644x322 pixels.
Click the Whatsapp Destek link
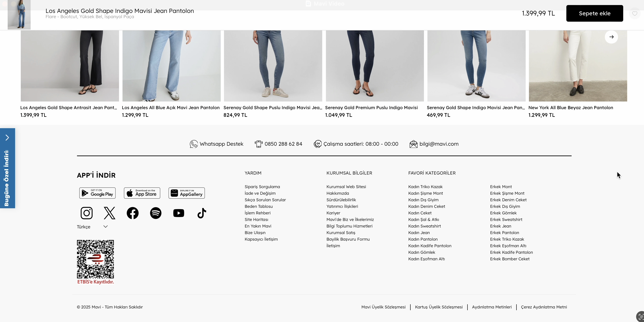[x=221, y=144]
